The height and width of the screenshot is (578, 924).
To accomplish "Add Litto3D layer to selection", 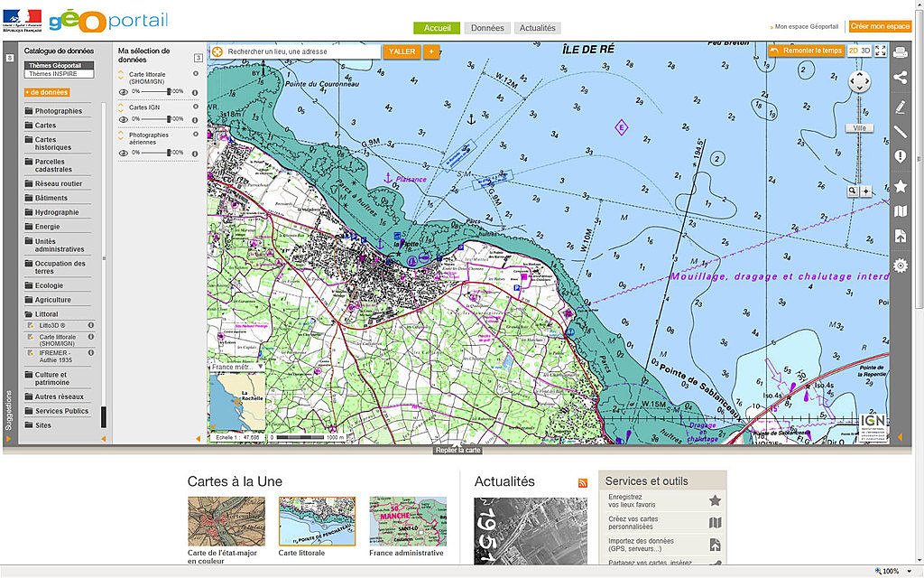I will (30, 325).
